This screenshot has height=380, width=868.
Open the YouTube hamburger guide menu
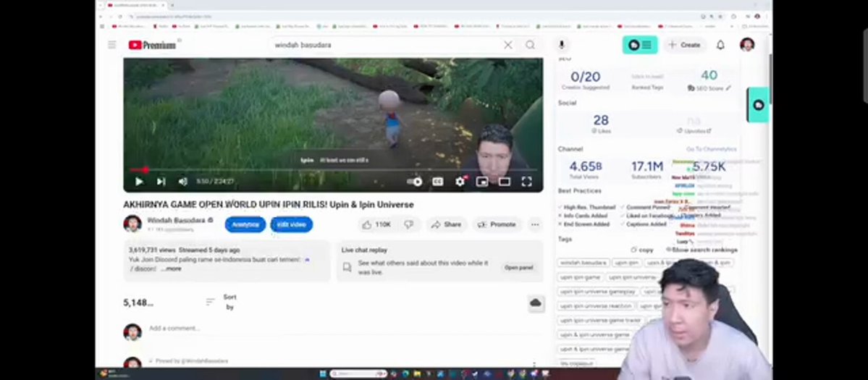pos(112,45)
